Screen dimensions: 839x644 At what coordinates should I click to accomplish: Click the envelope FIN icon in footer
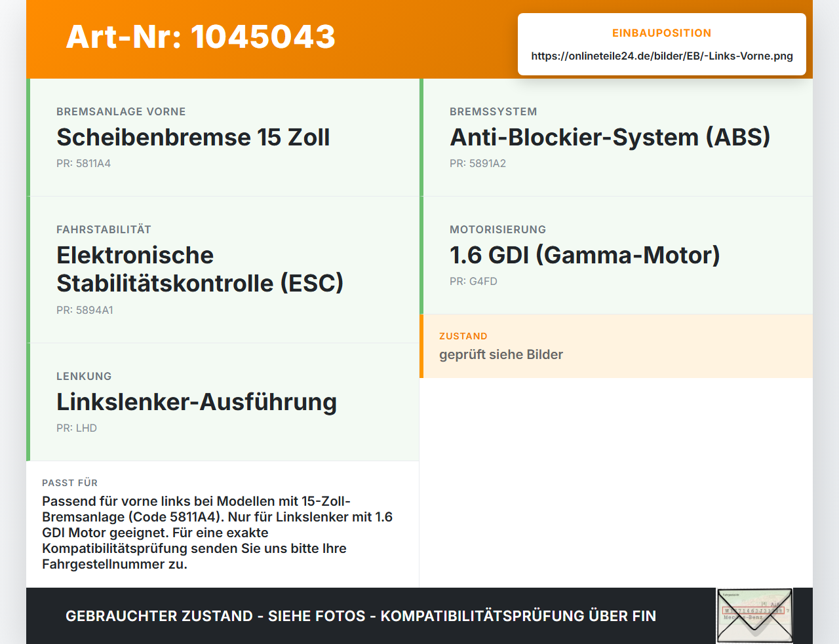[x=754, y=616]
